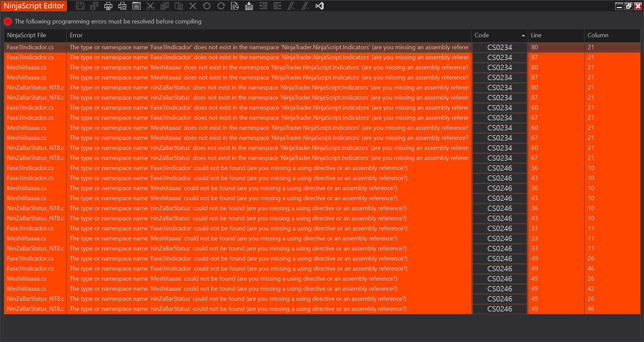Select the Fase3Indicador.cs error at line 80
This screenshot has height=342, width=644.
322,47
